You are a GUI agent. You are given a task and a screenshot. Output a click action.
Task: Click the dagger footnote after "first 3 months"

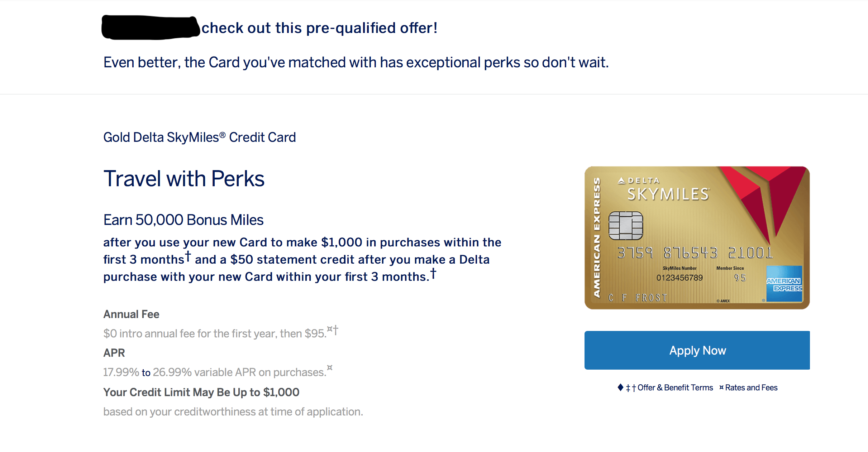188,256
